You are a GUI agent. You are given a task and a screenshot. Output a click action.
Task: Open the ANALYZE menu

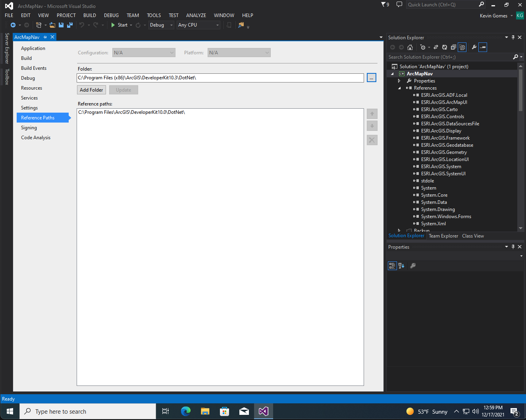tap(196, 15)
